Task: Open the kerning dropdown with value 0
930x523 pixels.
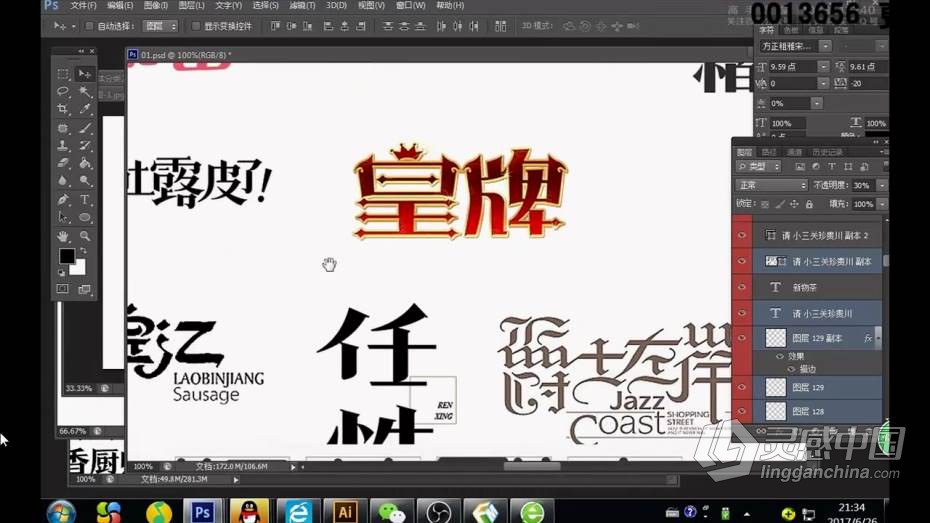Action: (x=823, y=84)
